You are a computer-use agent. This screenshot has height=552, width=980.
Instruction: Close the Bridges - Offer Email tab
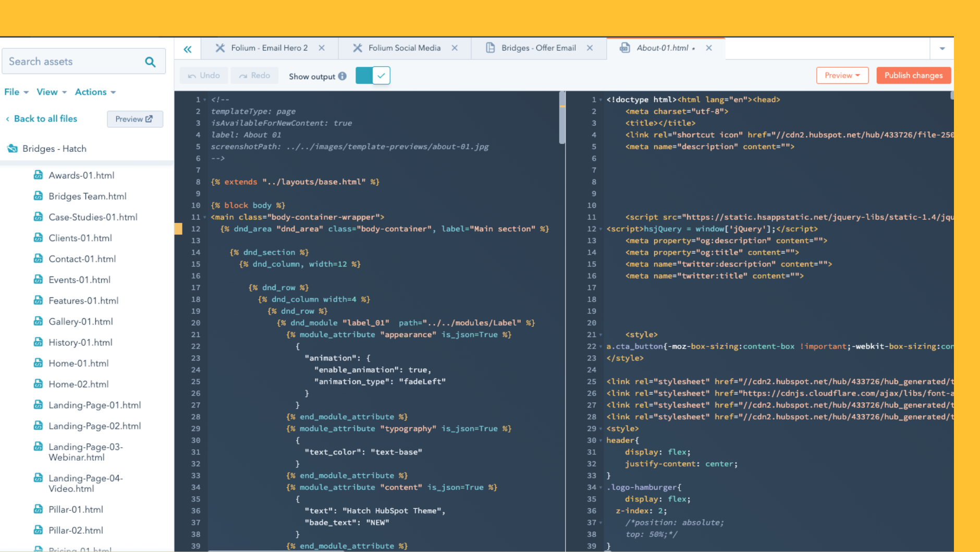click(x=590, y=48)
